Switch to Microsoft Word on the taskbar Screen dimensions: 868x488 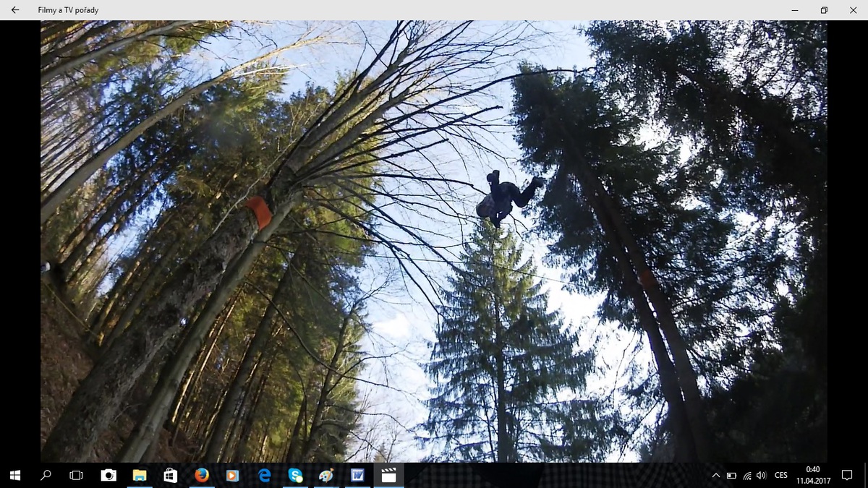tap(357, 475)
